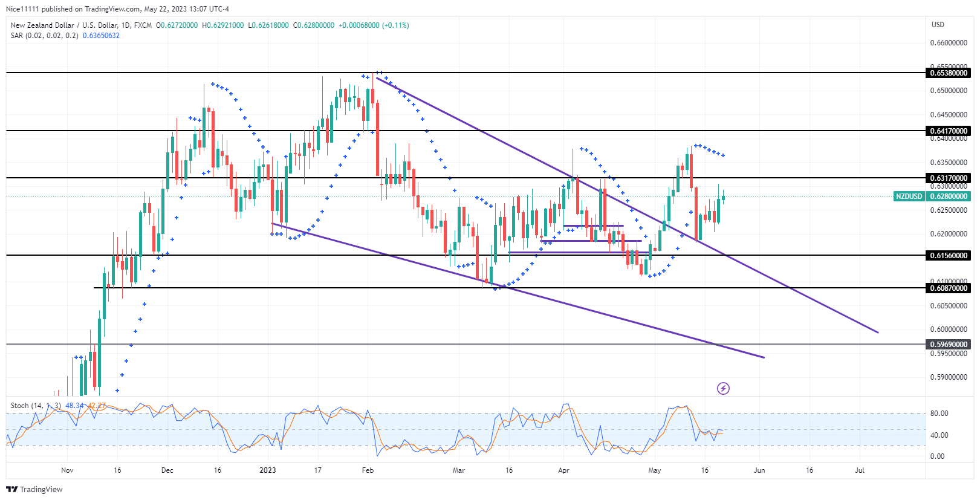The image size is (980, 500).
Task: Click the USD currency label on price axis
Action: pyautogui.click(x=938, y=25)
